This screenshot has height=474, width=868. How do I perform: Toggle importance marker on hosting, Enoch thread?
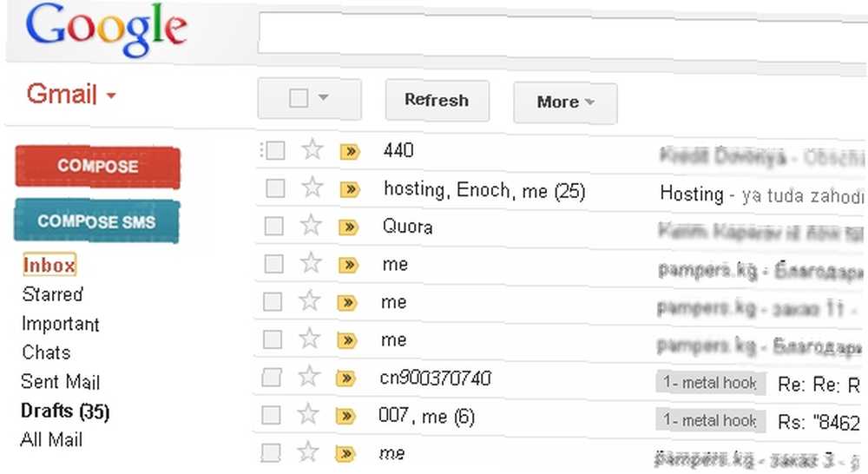pos(350,190)
